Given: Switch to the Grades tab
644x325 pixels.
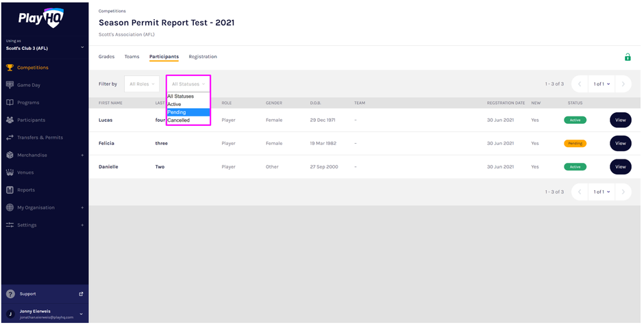Looking at the screenshot, I should [x=106, y=57].
